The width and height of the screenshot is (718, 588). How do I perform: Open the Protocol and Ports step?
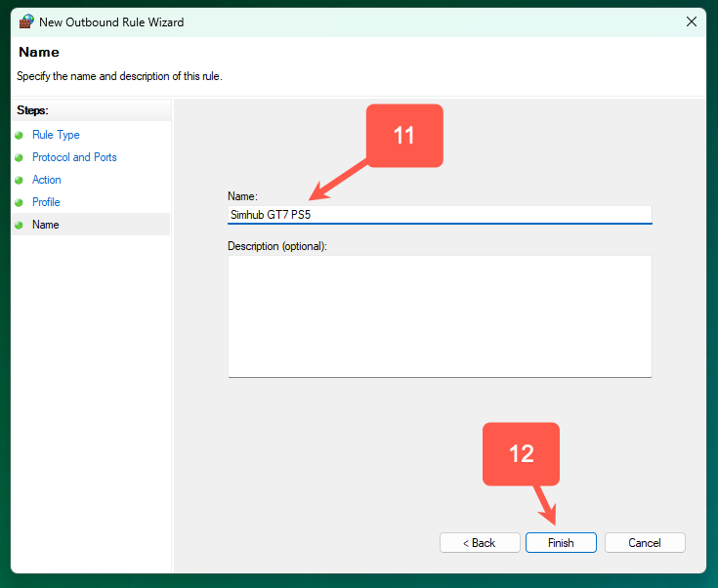click(74, 157)
